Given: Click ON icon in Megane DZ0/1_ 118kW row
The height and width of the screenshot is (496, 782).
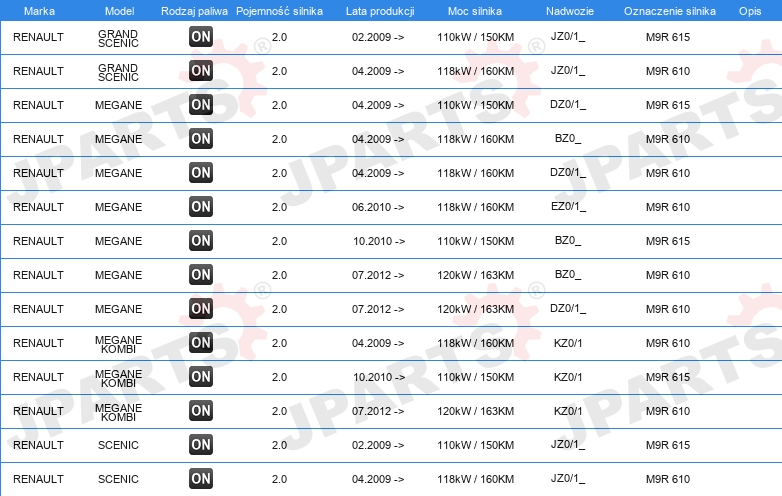Looking at the screenshot, I should coord(201,172).
